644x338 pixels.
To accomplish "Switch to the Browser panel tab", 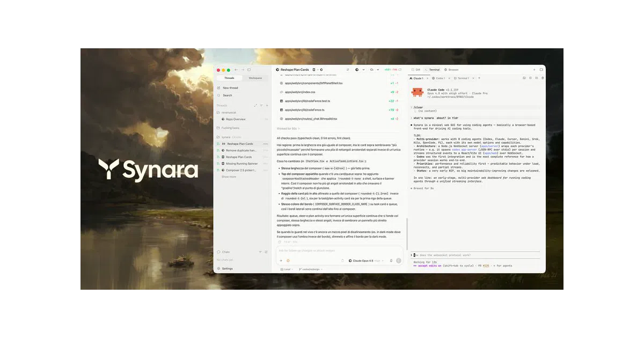I will click(x=451, y=70).
